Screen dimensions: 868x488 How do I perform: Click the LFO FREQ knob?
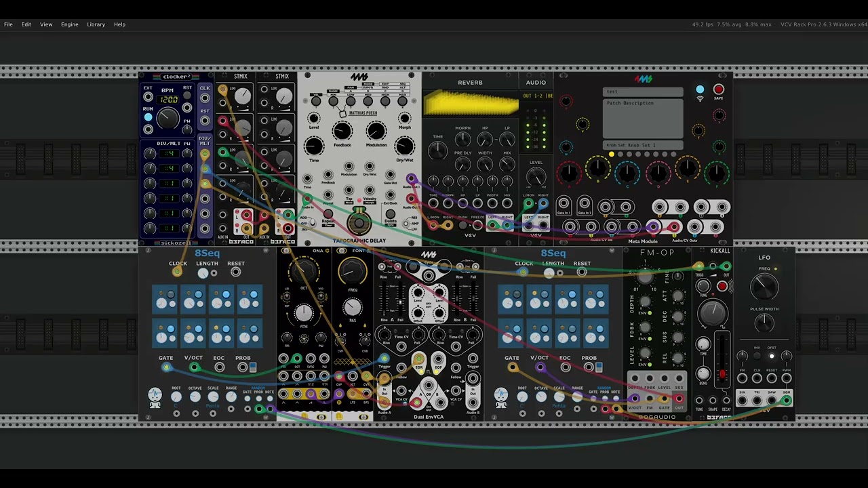764,286
